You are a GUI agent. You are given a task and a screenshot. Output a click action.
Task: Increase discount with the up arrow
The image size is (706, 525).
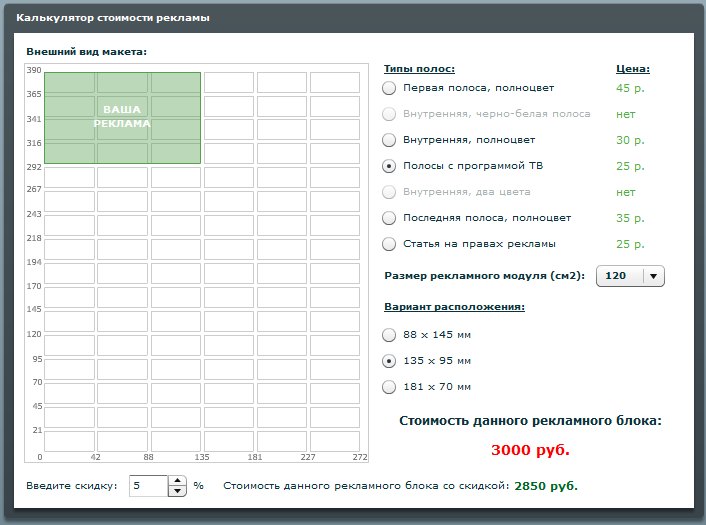177,481
